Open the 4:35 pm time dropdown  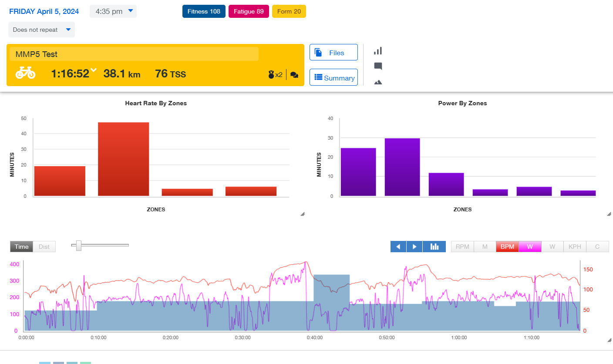click(113, 11)
